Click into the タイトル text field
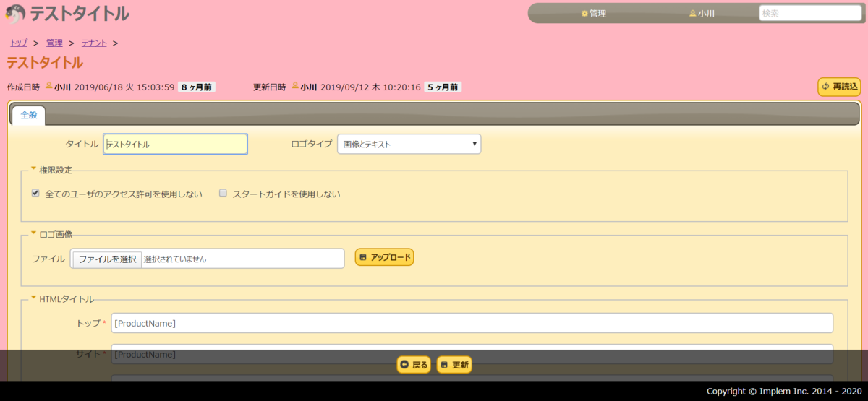868x401 pixels. coord(175,144)
